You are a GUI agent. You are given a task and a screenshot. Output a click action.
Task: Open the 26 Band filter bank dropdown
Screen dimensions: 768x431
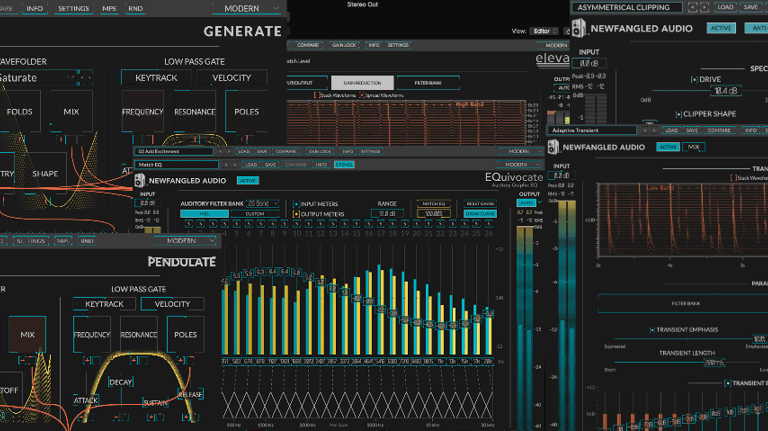click(263, 204)
